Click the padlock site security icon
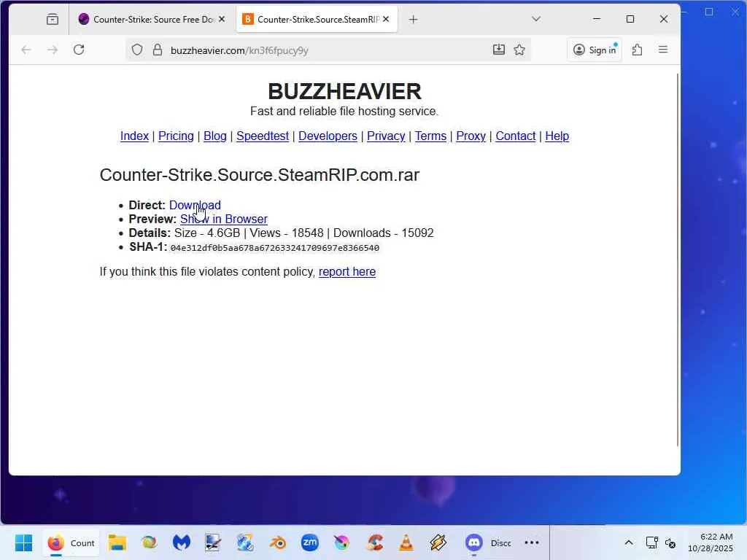Screen dimensions: 747x560 pos(158,50)
